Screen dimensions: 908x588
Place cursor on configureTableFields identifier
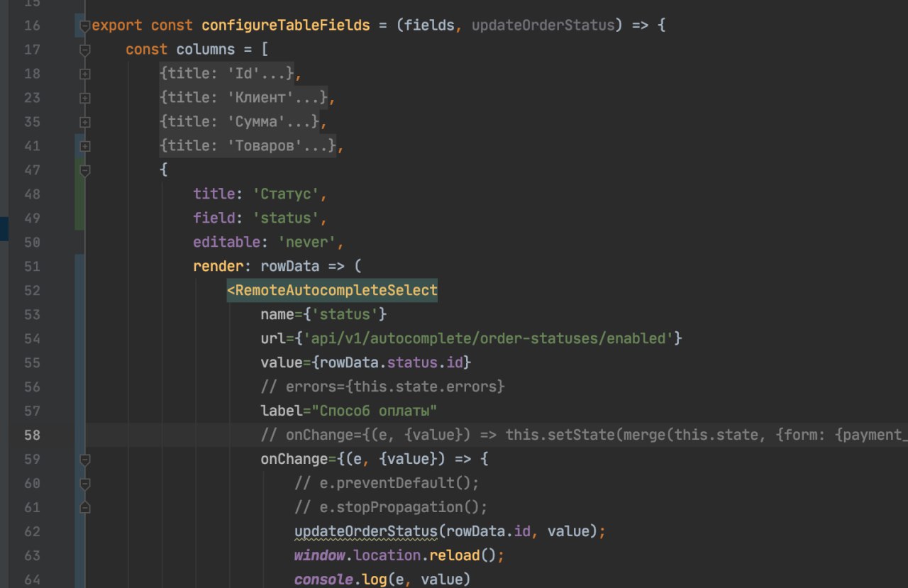pyautogui.click(x=286, y=26)
